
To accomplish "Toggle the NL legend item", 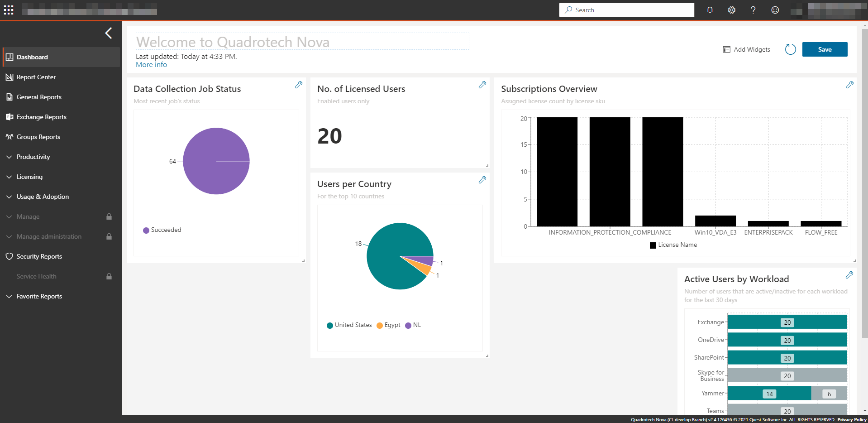I will coord(413,325).
